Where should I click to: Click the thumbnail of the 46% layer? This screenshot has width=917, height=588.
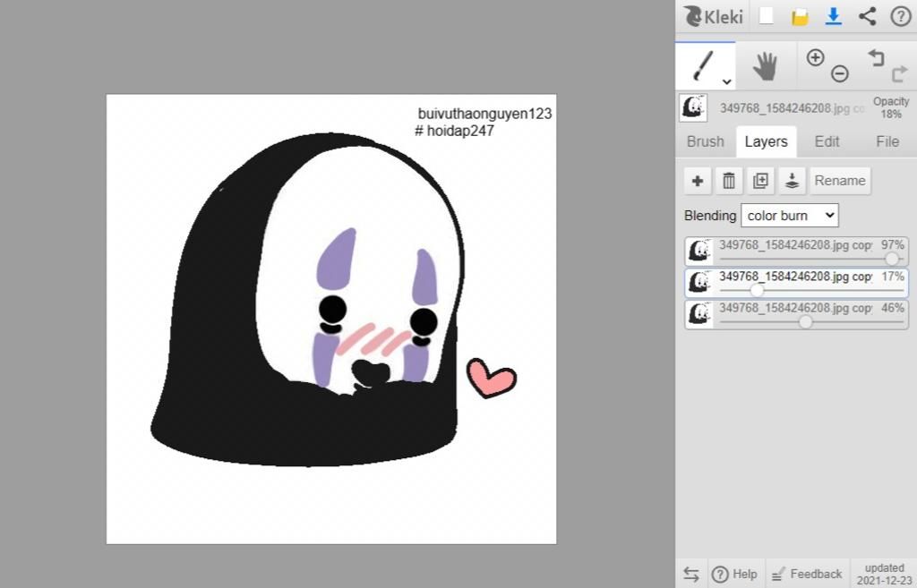[699, 314]
